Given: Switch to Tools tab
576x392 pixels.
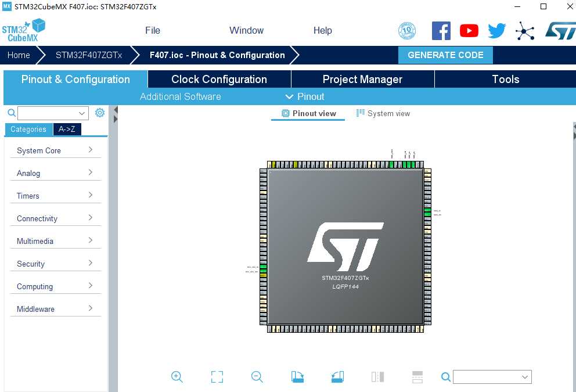Looking at the screenshot, I should (x=506, y=80).
